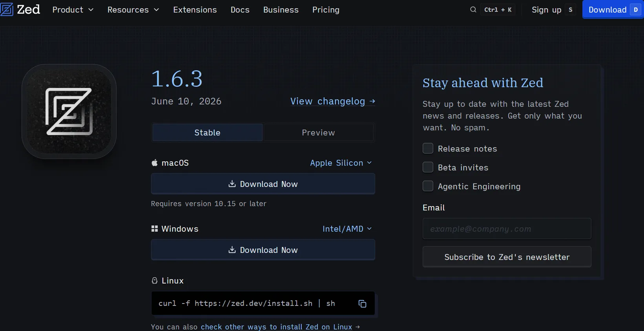The image size is (644, 331).
Task: Open the Intel/AMD architecture dropdown
Action: click(347, 229)
